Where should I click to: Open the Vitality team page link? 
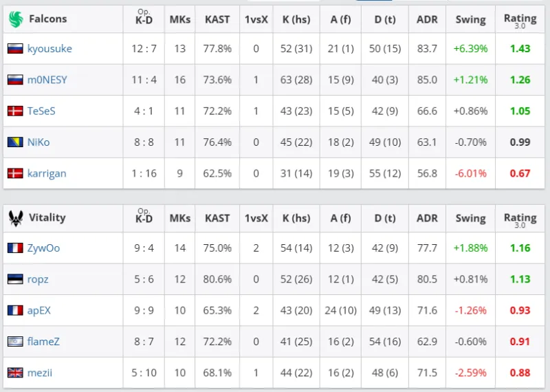47,217
